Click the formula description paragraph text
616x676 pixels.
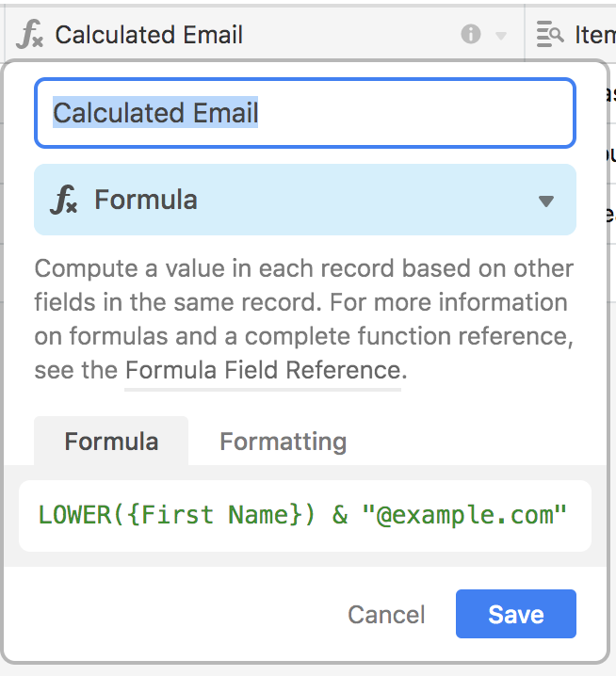(303, 303)
